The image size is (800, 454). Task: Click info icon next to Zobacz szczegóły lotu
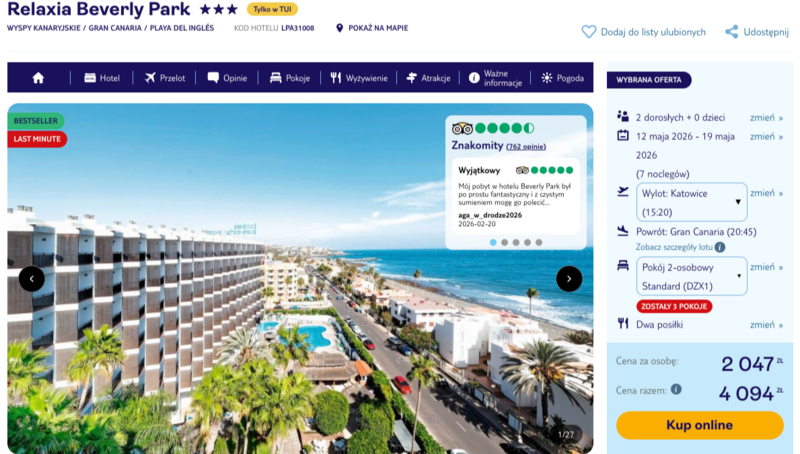tap(720, 247)
